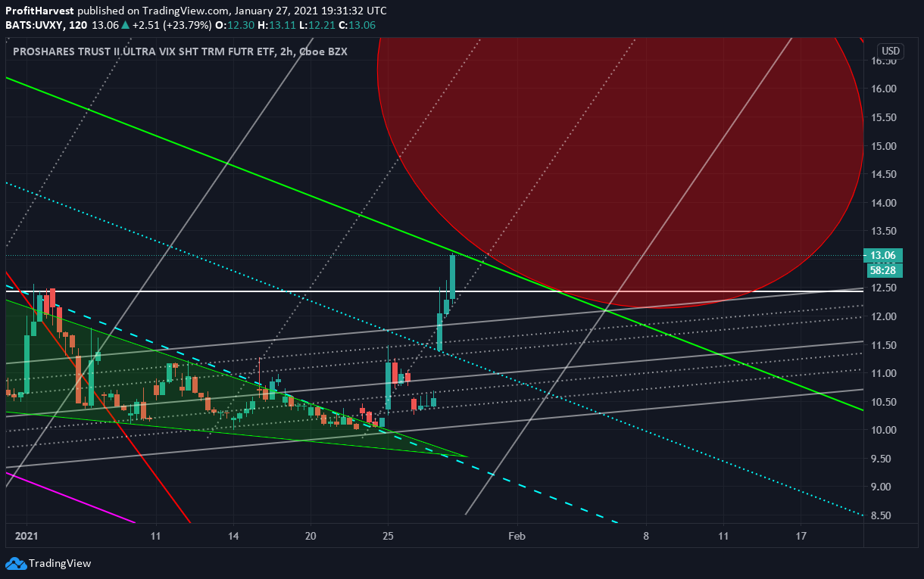
Task: Click the 58:28 bar countdown label
Action: (883, 270)
